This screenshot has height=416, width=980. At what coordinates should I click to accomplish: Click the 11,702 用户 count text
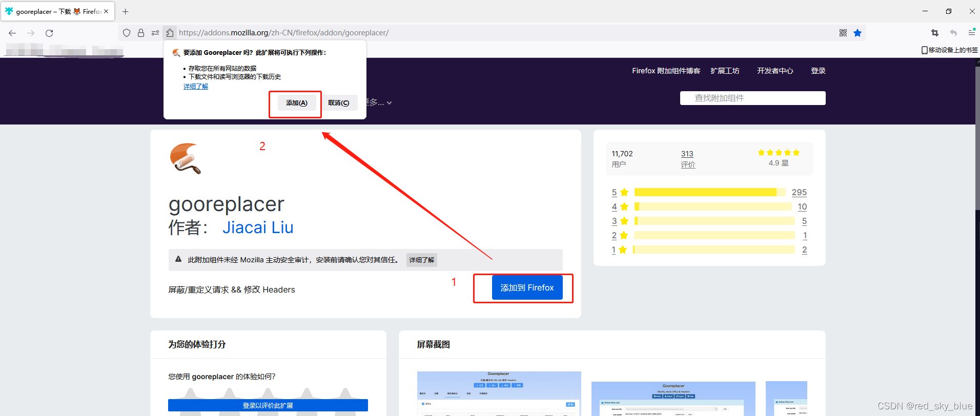click(x=622, y=159)
